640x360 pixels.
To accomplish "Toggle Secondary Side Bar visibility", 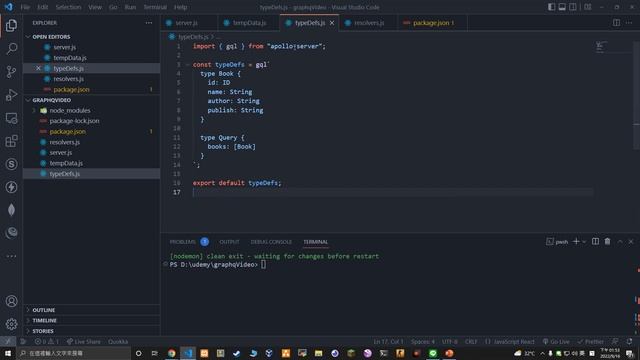I will (573, 7).
